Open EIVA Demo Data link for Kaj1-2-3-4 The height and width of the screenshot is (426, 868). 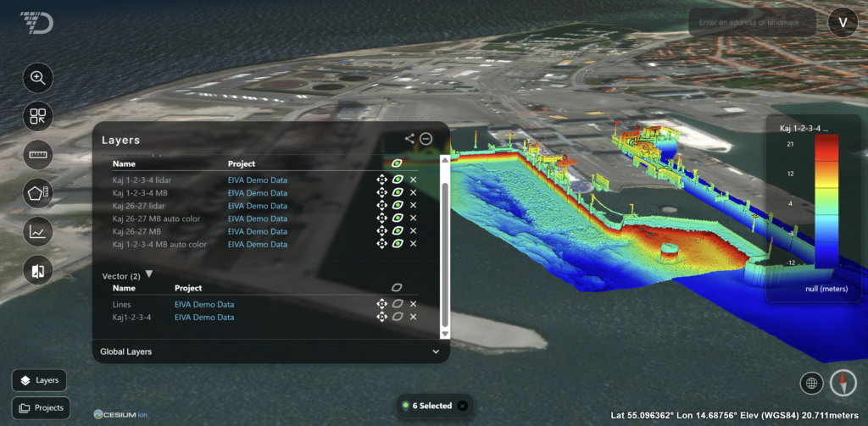204,317
